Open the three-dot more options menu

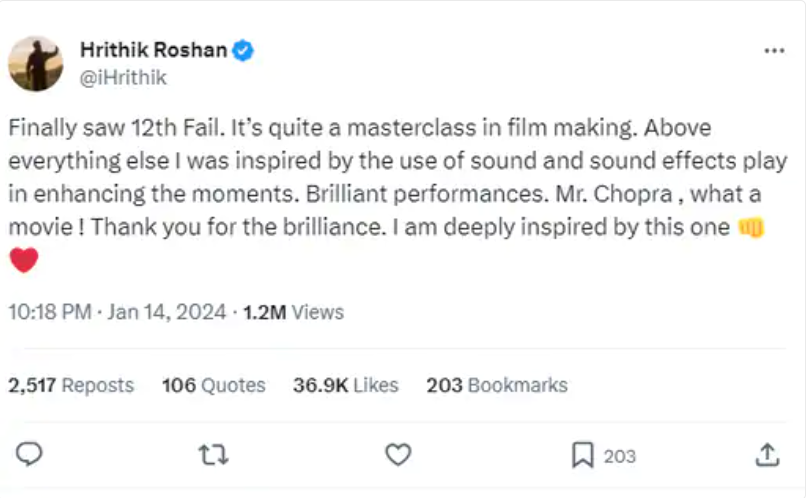tap(774, 51)
